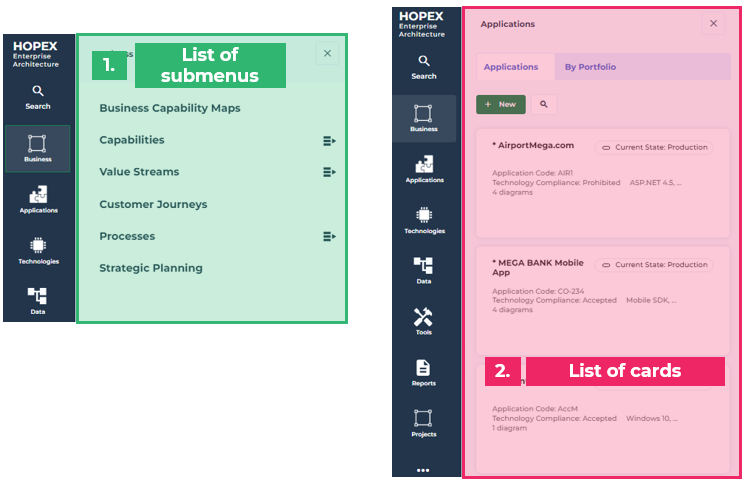Select Technologies icon beside the Applications panel
The height and width of the screenshot is (482, 748).
423,219
